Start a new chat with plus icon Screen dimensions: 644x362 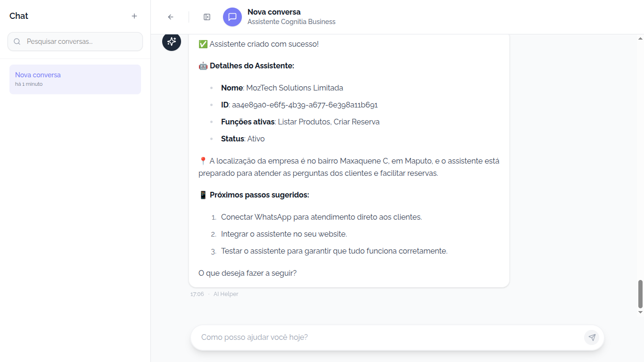(x=134, y=16)
